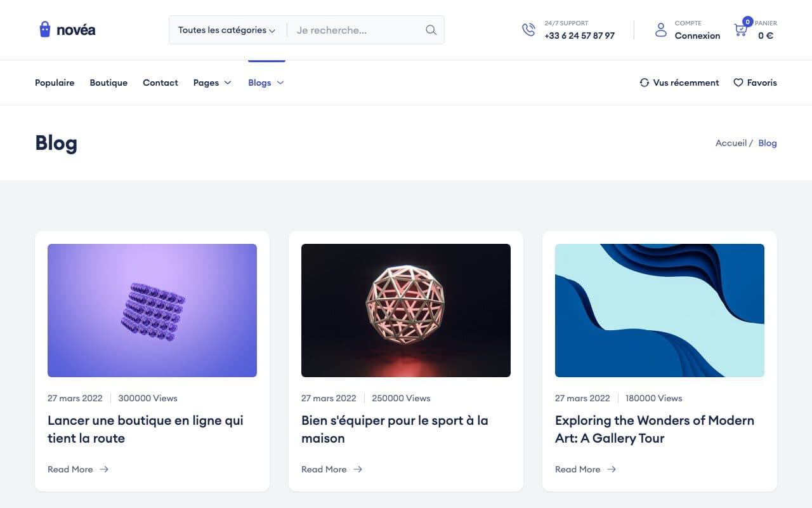Click Read More under Bien s'équiper
Viewport: 812px width, 508px height.
(324, 469)
